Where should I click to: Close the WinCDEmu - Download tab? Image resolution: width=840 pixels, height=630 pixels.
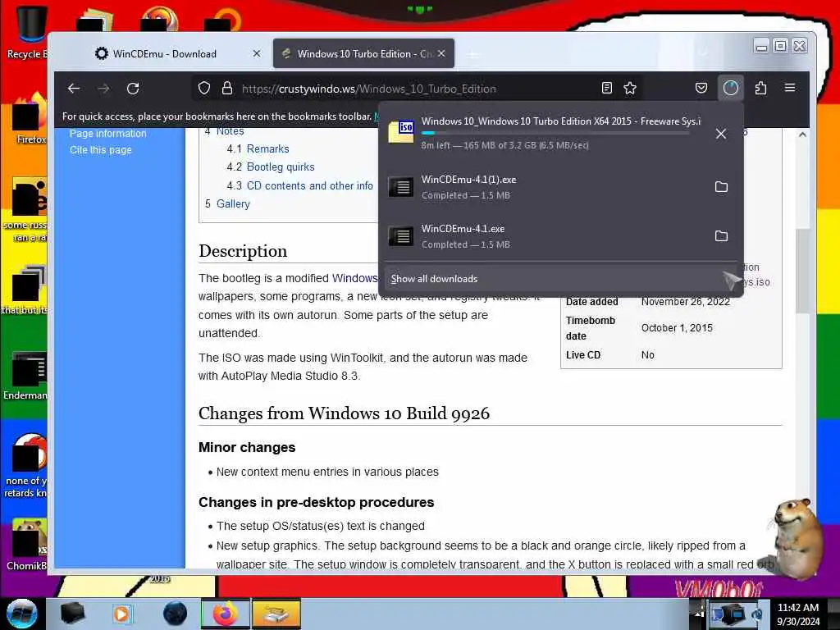tap(257, 53)
